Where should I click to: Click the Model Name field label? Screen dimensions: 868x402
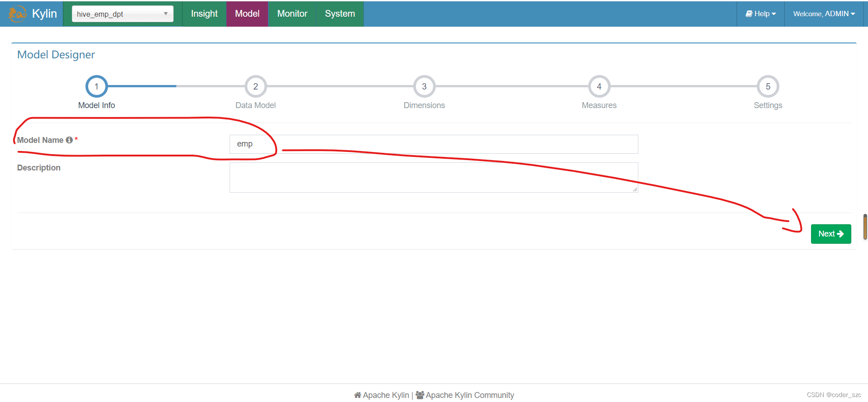[40, 140]
